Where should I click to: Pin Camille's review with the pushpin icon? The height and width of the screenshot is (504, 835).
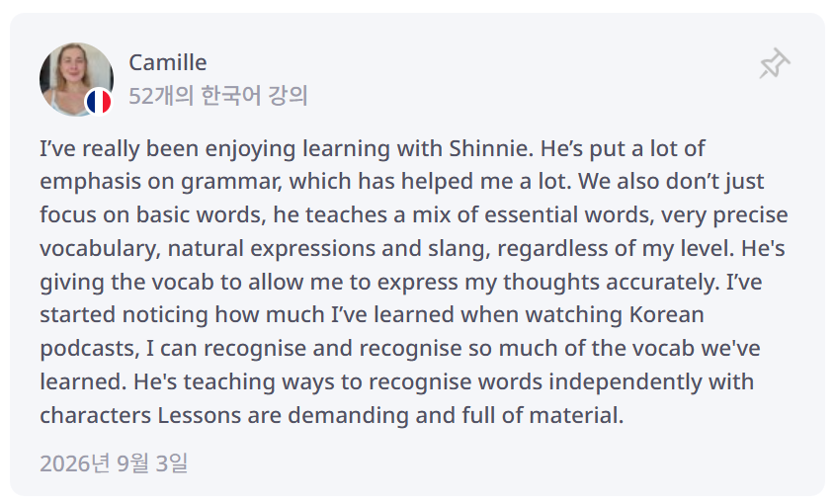[775, 63]
